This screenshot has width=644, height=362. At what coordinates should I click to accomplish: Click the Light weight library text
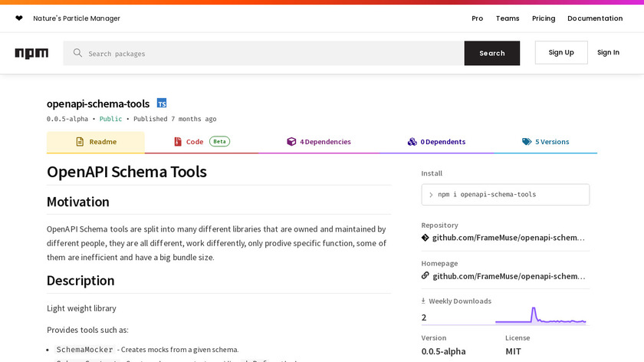[x=81, y=308]
